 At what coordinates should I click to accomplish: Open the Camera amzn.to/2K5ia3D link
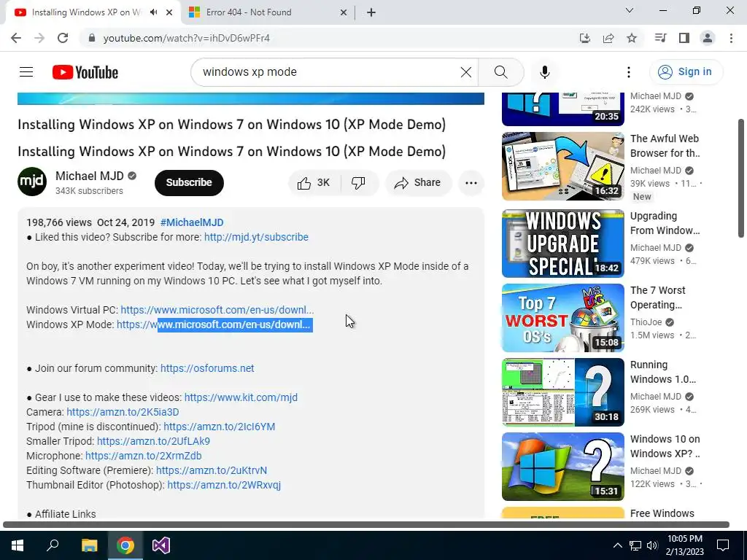tap(123, 412)
